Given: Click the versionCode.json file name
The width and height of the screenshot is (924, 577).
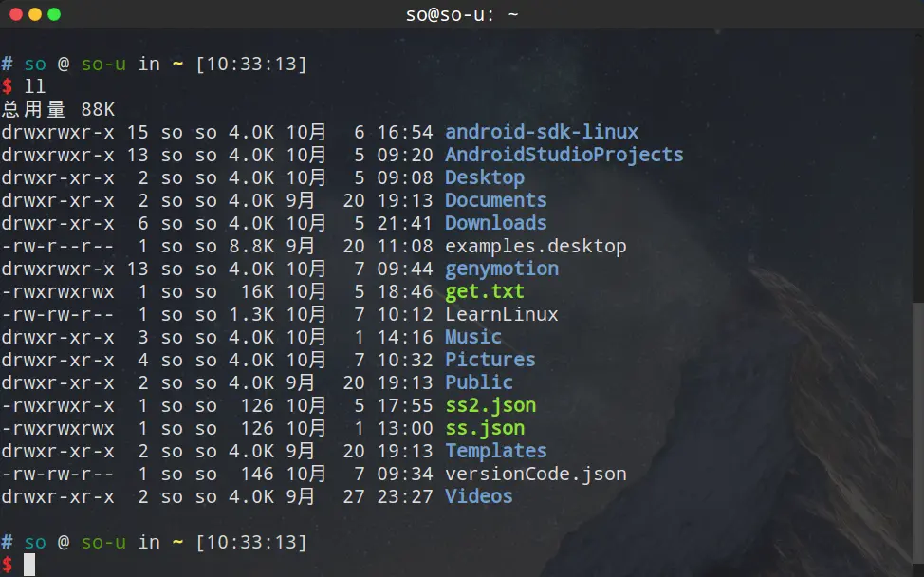Looking at the screenshot, I should [x=536, y=475].
